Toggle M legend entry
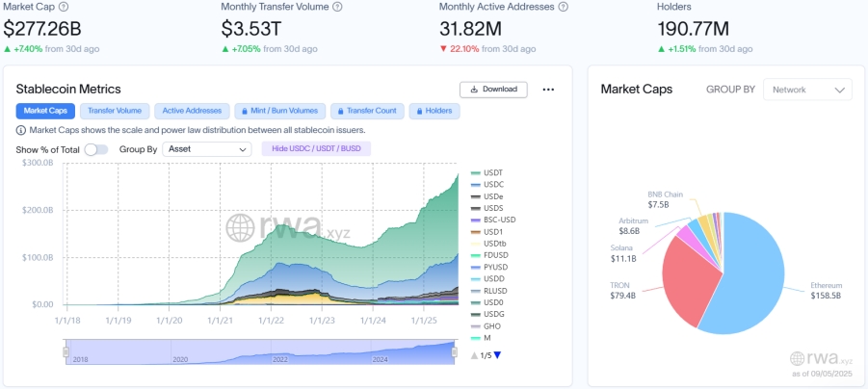The width and height of the screenshot is (868, 389). point(481,338)
